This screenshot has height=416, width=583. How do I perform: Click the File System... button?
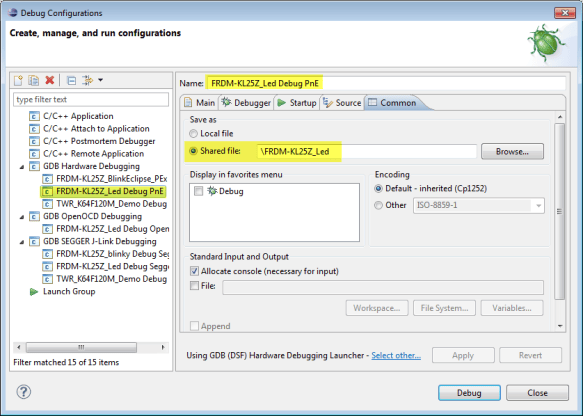click(x=444, y=308)
